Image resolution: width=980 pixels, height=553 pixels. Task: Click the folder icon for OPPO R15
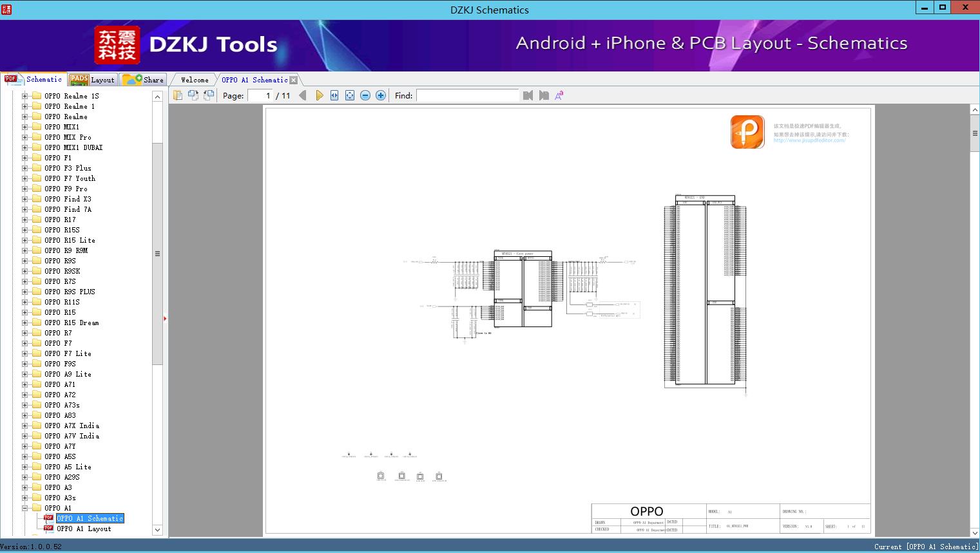(37, 312)
